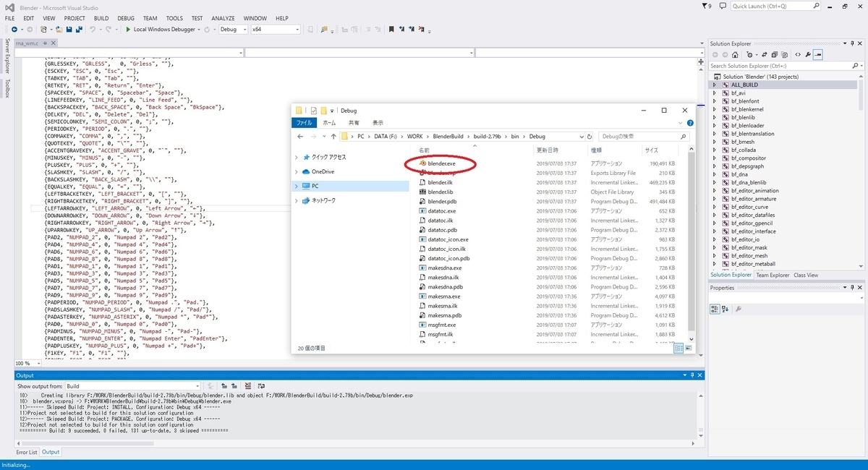The width and height of the screenshot is (868, 470).
Task: Click the Alphabetical sort icon in Properties
Action: click(x=726, y=309)
